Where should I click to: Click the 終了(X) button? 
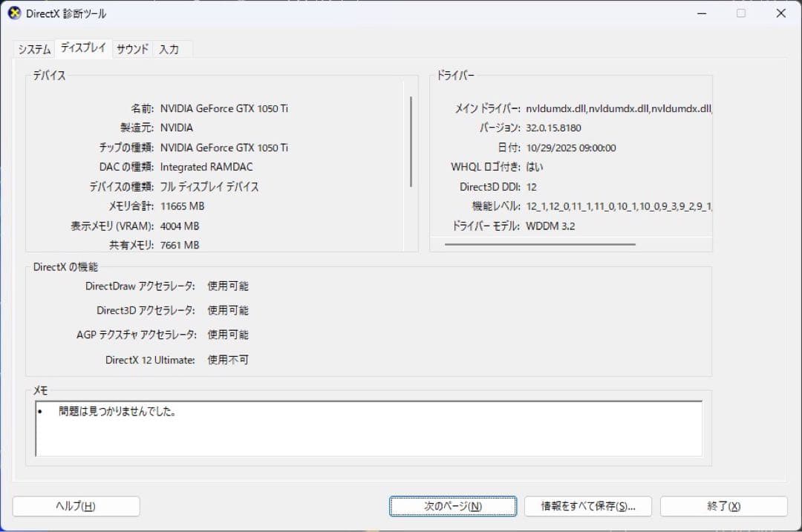pos(724,506)
